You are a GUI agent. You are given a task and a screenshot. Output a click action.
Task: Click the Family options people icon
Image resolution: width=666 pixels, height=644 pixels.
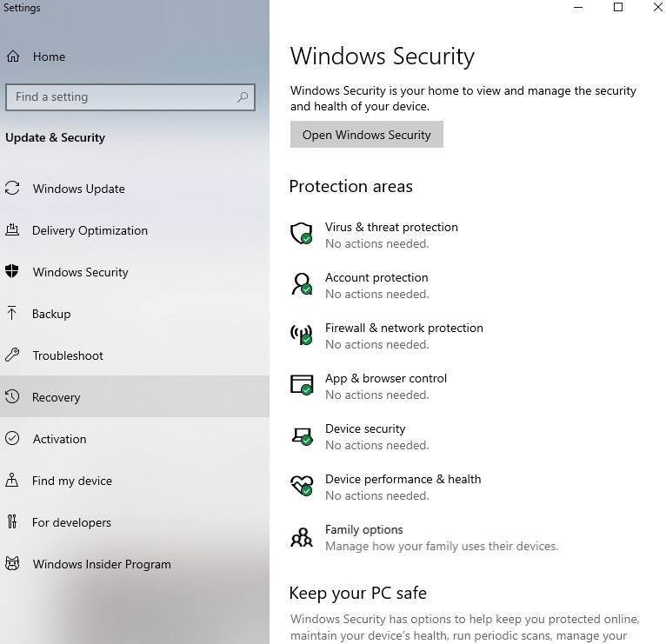[302, 537]
